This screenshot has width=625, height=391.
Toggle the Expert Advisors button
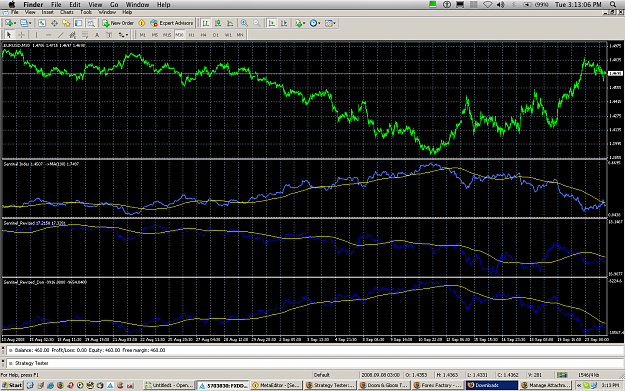(171, 23)
